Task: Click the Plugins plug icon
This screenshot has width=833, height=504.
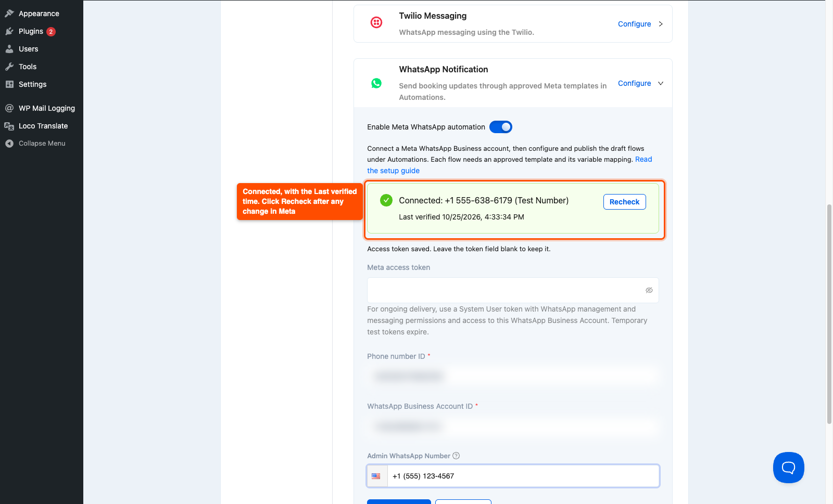Action: pos(9,31)
